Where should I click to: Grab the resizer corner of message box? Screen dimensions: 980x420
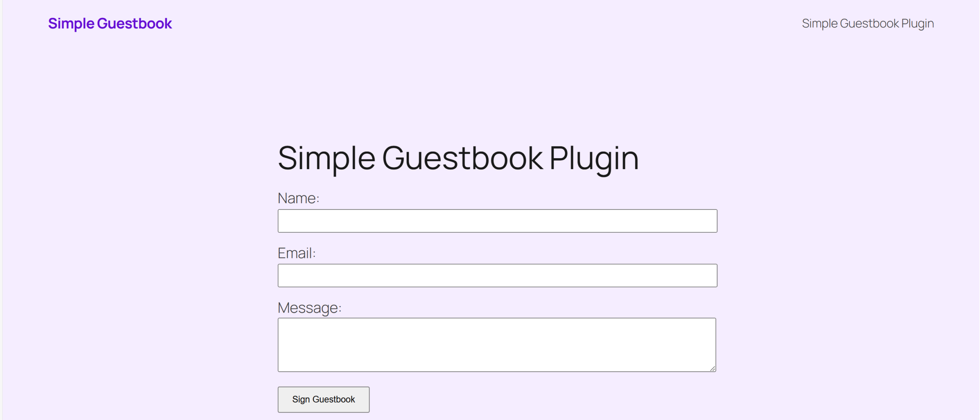[x=712, y=368]
